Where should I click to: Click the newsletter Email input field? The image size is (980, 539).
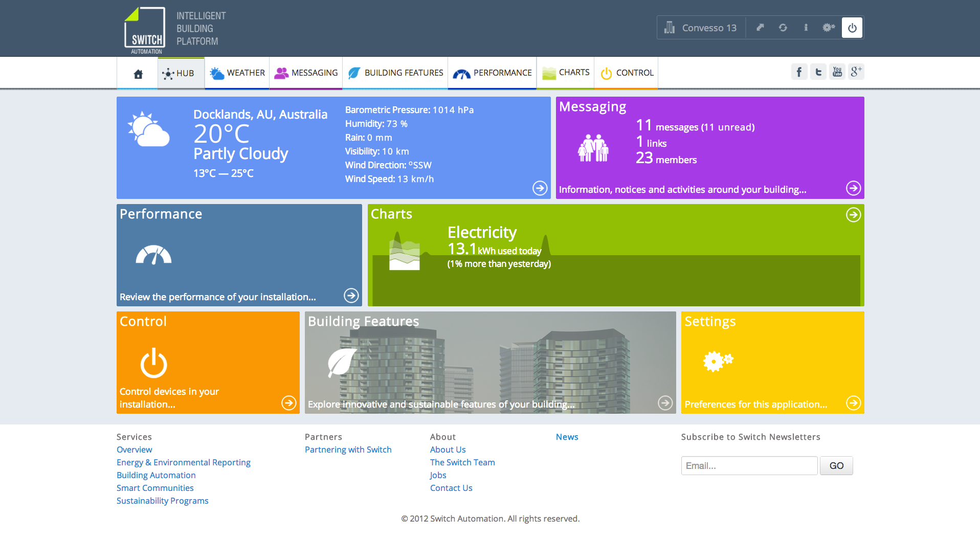pyautogui.click(x=749, y=466)
